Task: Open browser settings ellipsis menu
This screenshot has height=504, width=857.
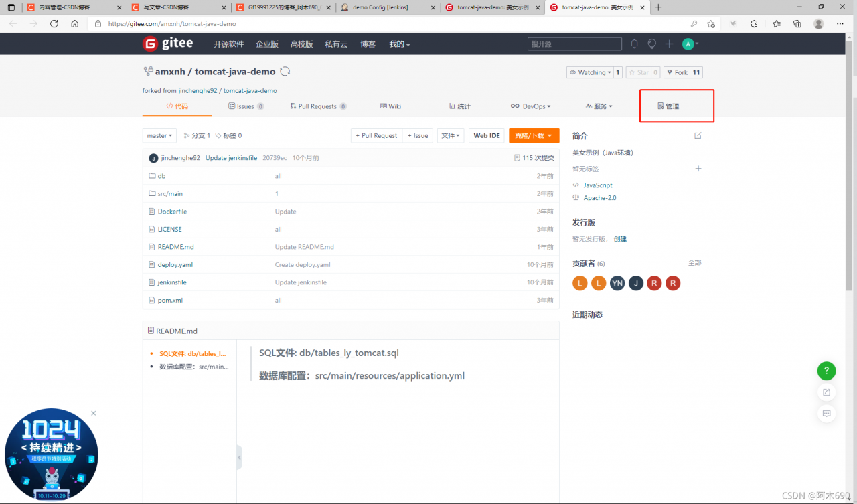Action: point(841,23)
